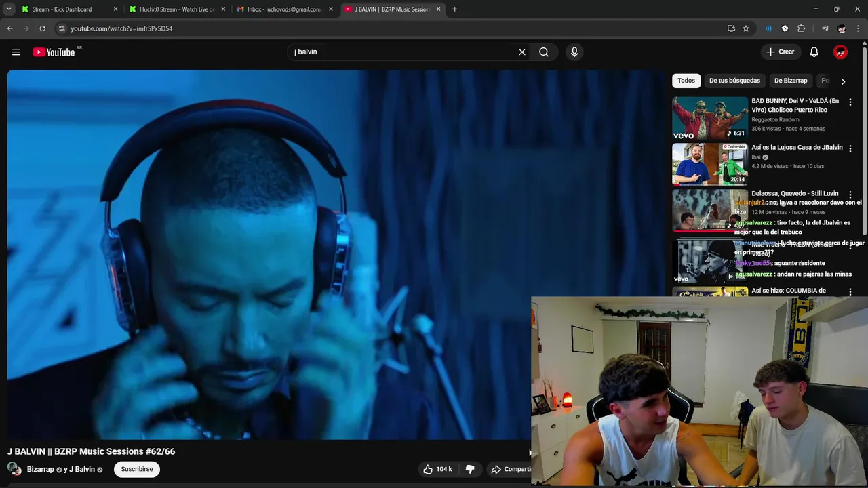Subscribe with Suscribirse button
This screenshot has width=868, height=488.
coord(137,469)
